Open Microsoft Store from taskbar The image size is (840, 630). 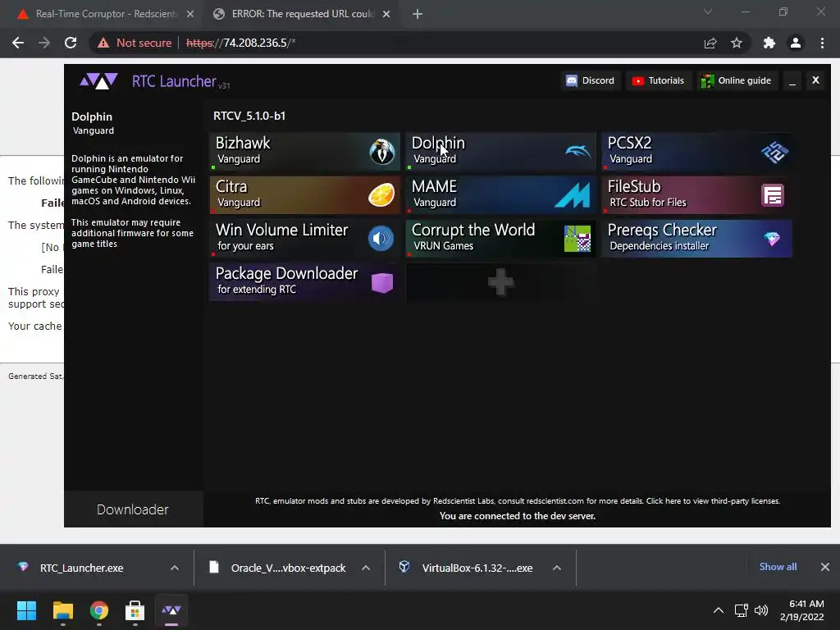[135, 610]
